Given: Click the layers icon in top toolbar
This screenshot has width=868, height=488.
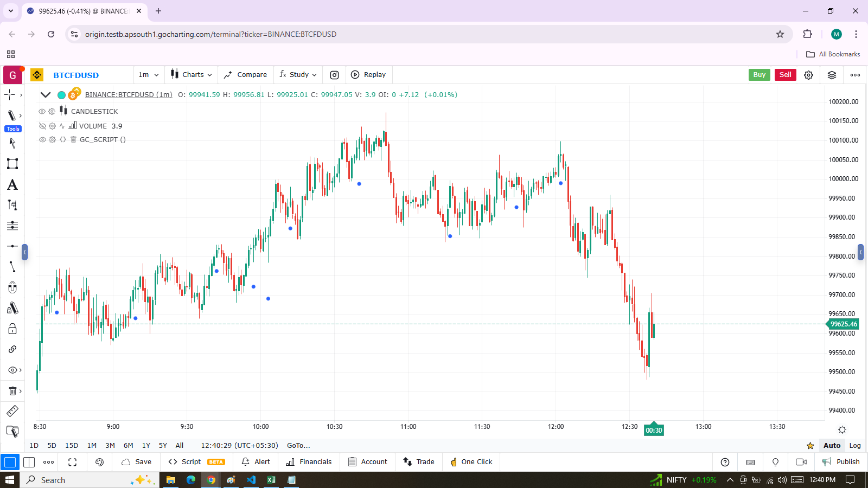Looking at the screenshot, I should pos(832,75).
